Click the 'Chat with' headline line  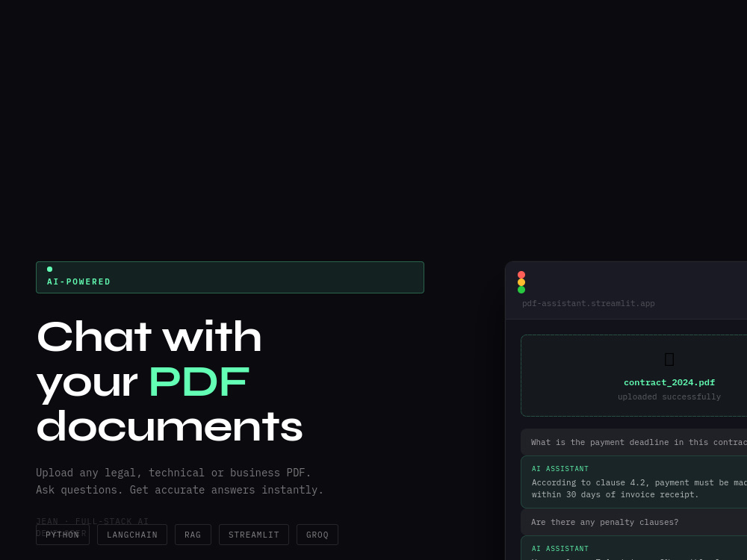(x=149, y=337)
